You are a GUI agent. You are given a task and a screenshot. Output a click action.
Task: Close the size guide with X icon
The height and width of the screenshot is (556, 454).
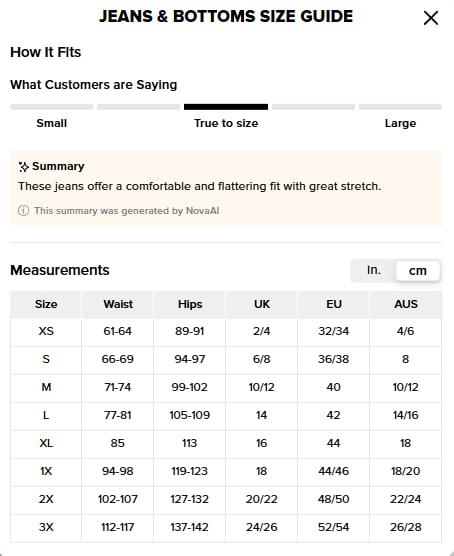tap(431, 18)
